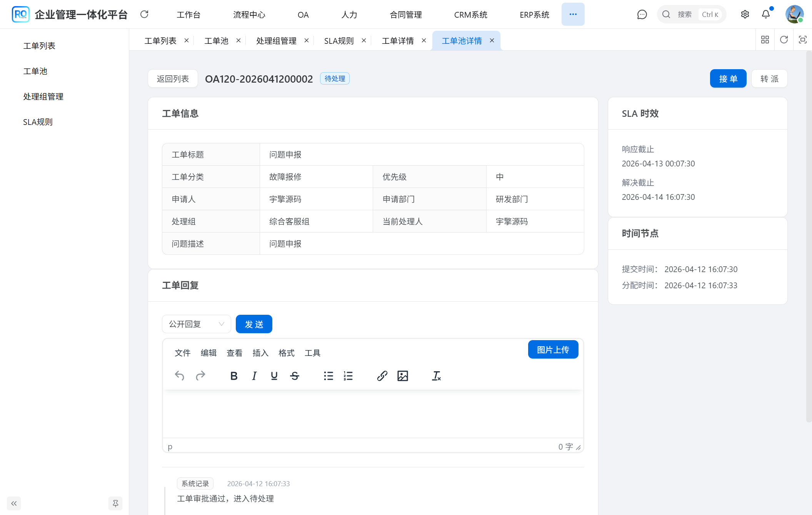Click the Bold formatting icon
Screen dimensions: 812x515
[x=233, y=376]
